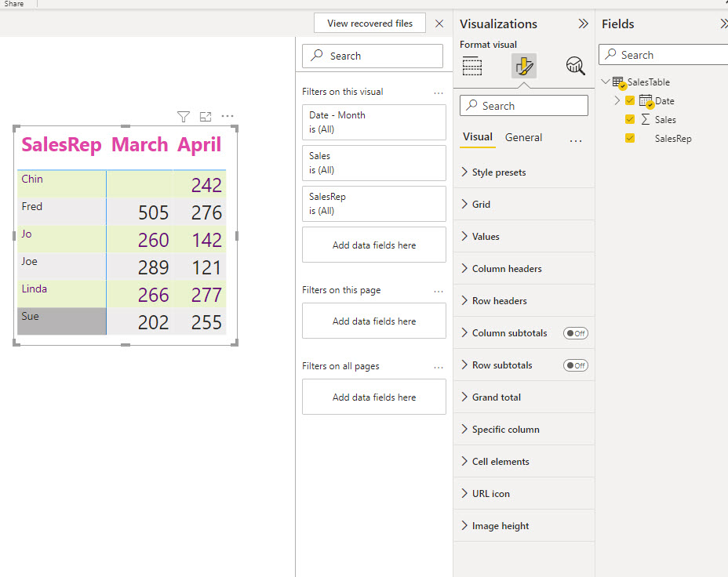
Task: Select the Fred row header
Action: coord(62,212)
